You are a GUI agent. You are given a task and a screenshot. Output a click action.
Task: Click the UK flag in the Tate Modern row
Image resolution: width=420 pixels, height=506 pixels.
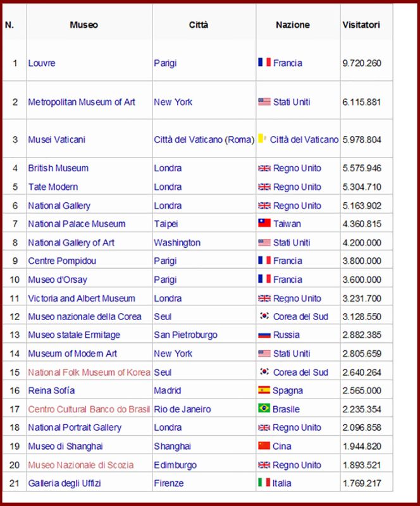(264, 187)
